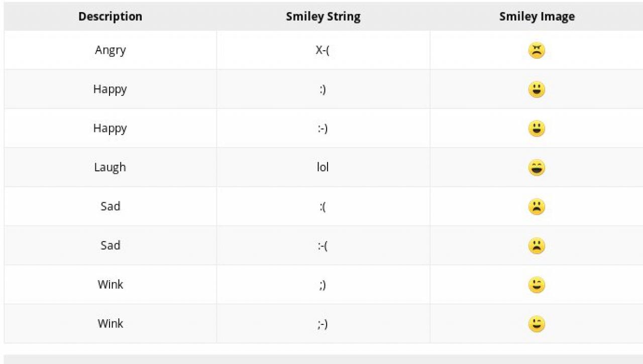Click the ":-)" smiley string text
Screen dimensions: 643x364
323,129
